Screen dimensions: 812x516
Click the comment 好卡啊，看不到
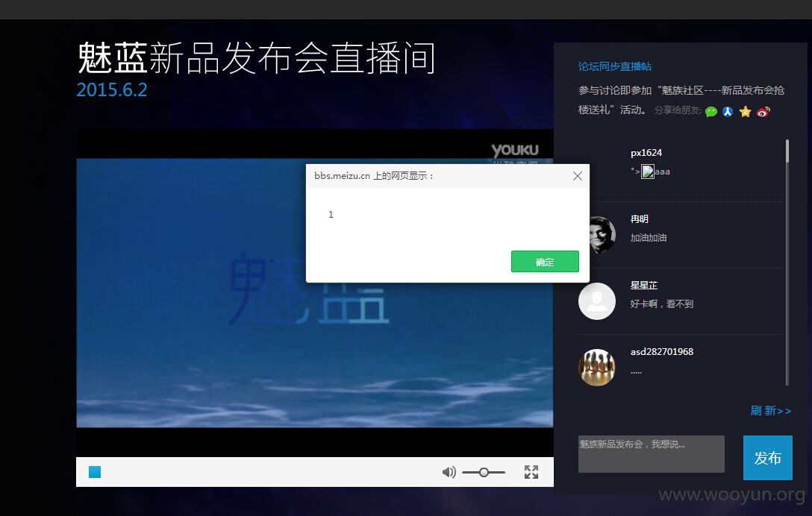coord(661,303)
